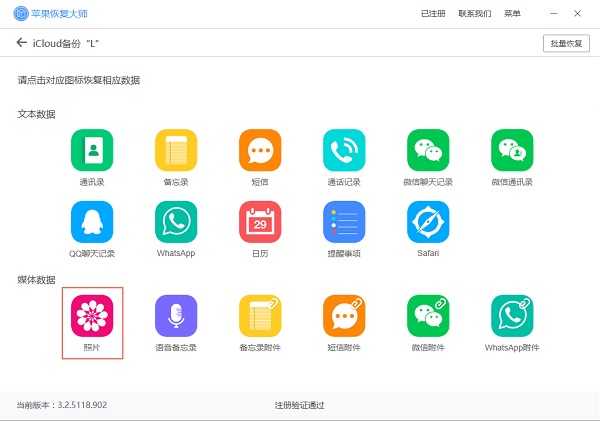This screenshot has width=600, height=421.
Task: Click the 注册验证通过 status text
Action: point(299,405)
